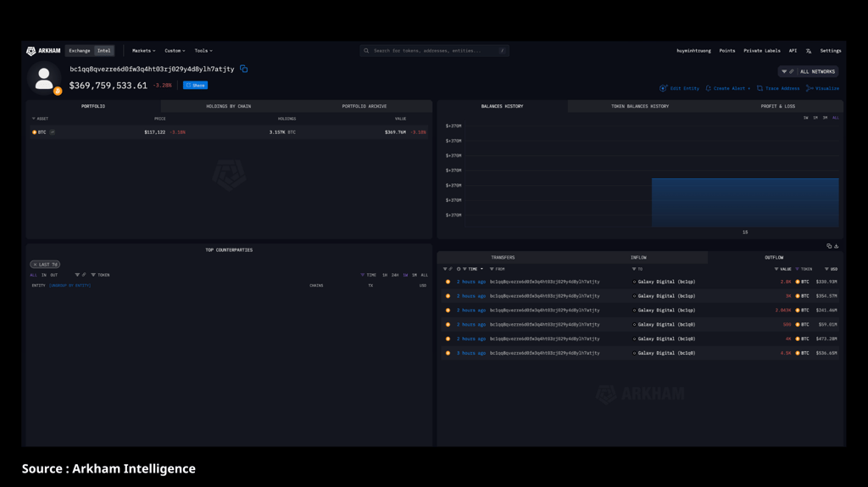Image resolution: width=868 pixels, height=487 pixels.
Task: Set chart range to 1W
Action: tap(805, 118)
